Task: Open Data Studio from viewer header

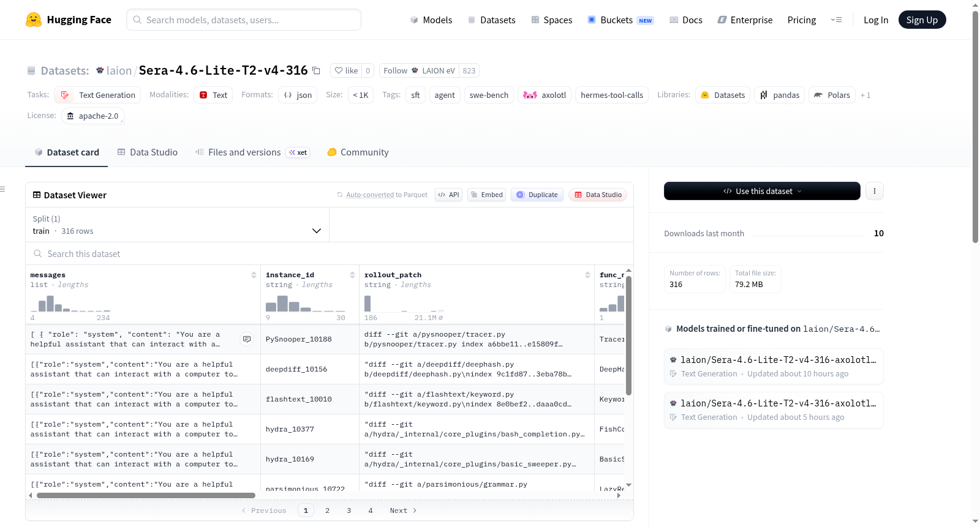Action: (597, 195)
